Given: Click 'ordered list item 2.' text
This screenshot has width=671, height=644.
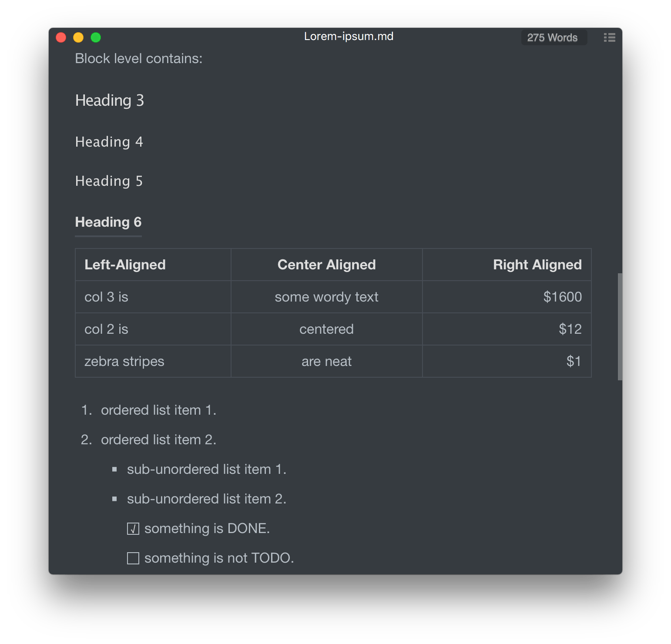Looking at the screenshot, I should (158, 439).
